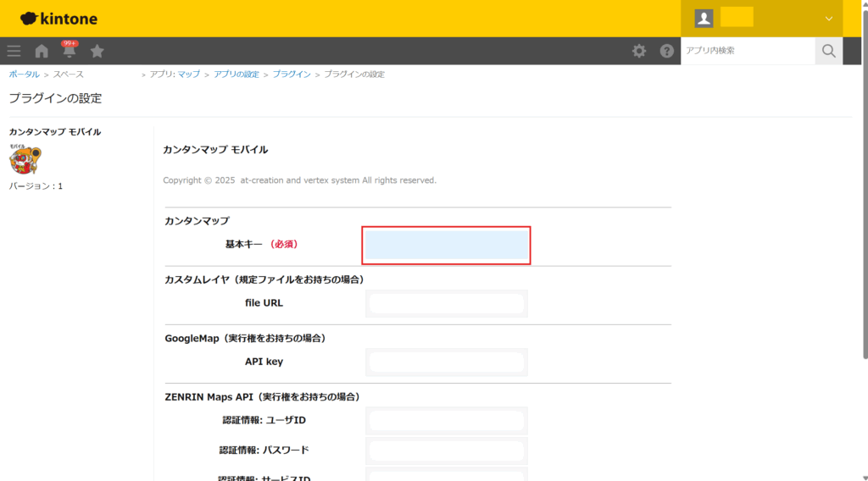Click the アプリ内検索 search field
The width and height of the screenshot is (868, 481).
(x=748, y=51)
